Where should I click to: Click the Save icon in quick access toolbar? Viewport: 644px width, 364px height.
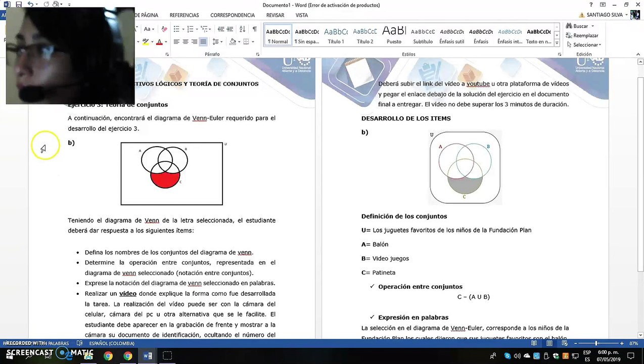coord(19,5)
